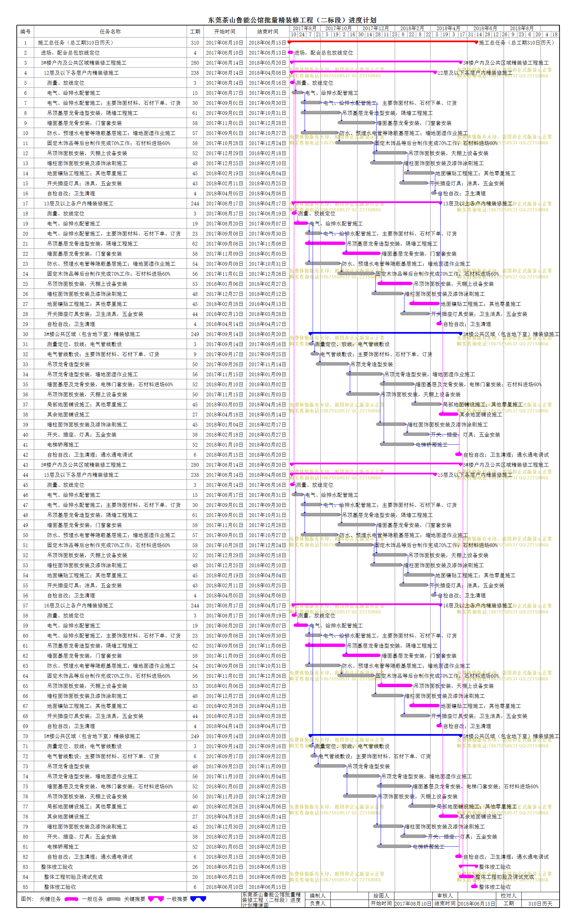576x924 pixels.
Task: Click the gray Gantt bar in row 33
Action: [333, 364]
